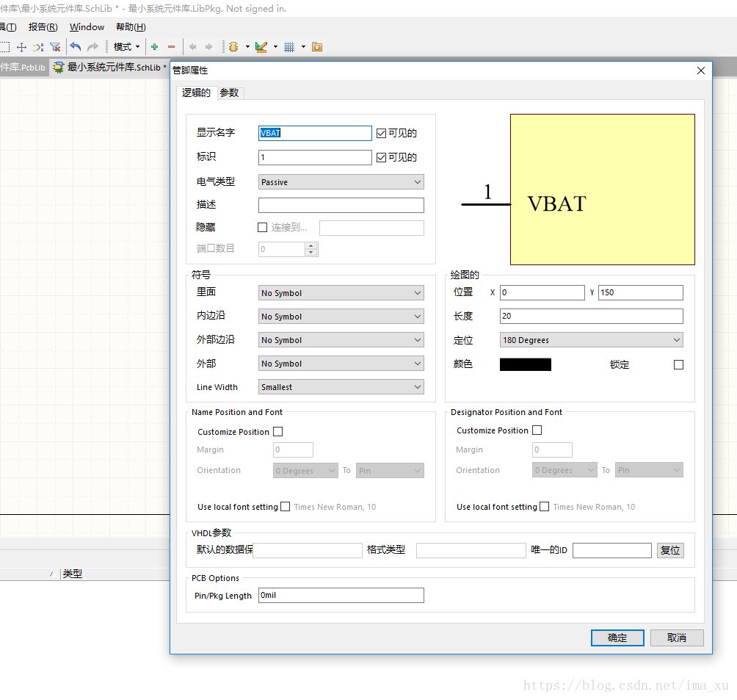This screenshot has width=737, height=700.
Task: Click the Undo arrow in toolbar
Action: coord(75,47)
